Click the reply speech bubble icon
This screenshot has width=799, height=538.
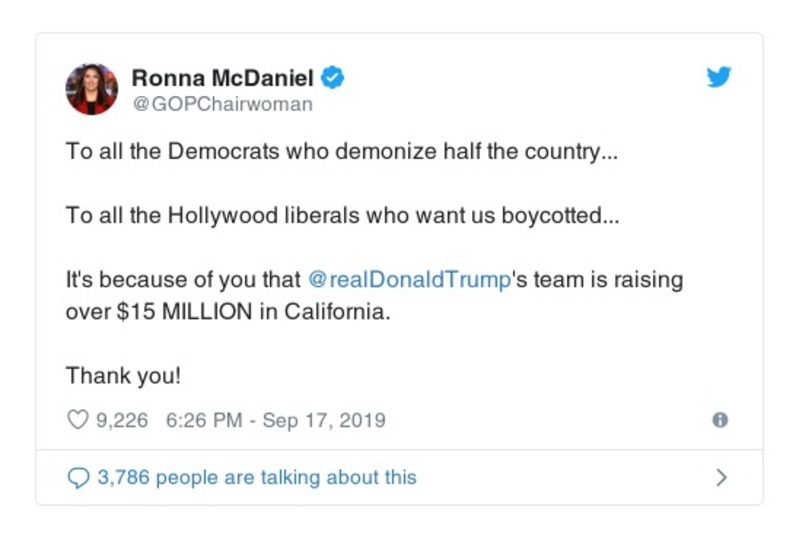click(x=77, y=478)
